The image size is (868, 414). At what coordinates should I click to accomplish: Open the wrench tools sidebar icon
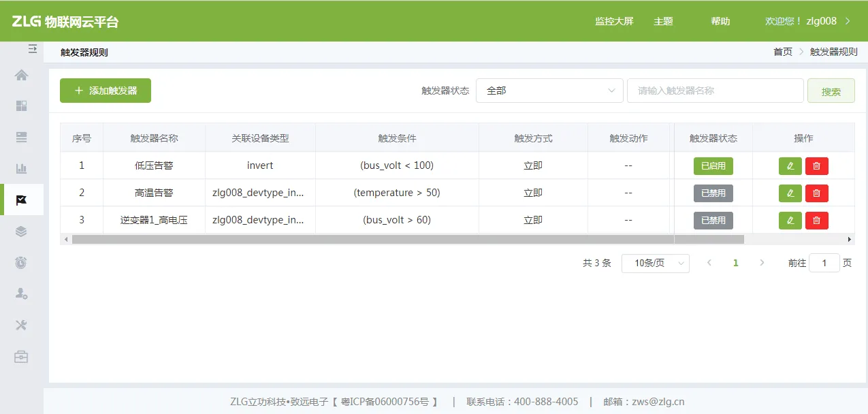pos(21,325)
